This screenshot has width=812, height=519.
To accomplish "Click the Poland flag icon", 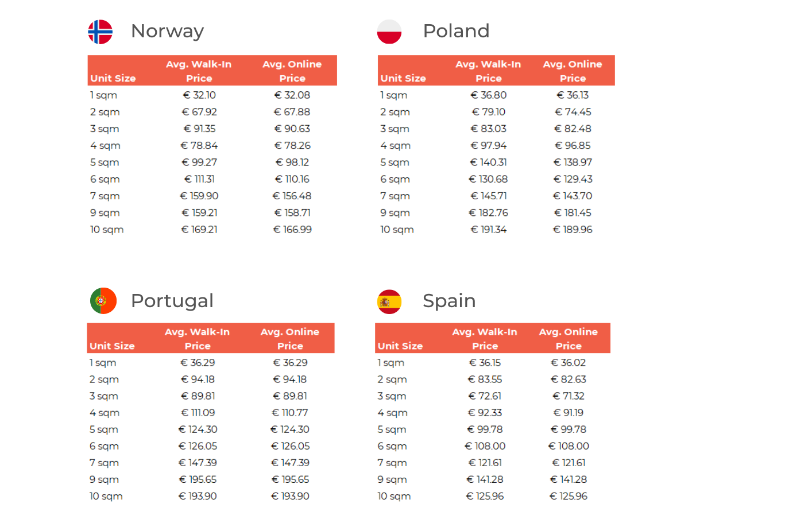I will click(389, 32).
